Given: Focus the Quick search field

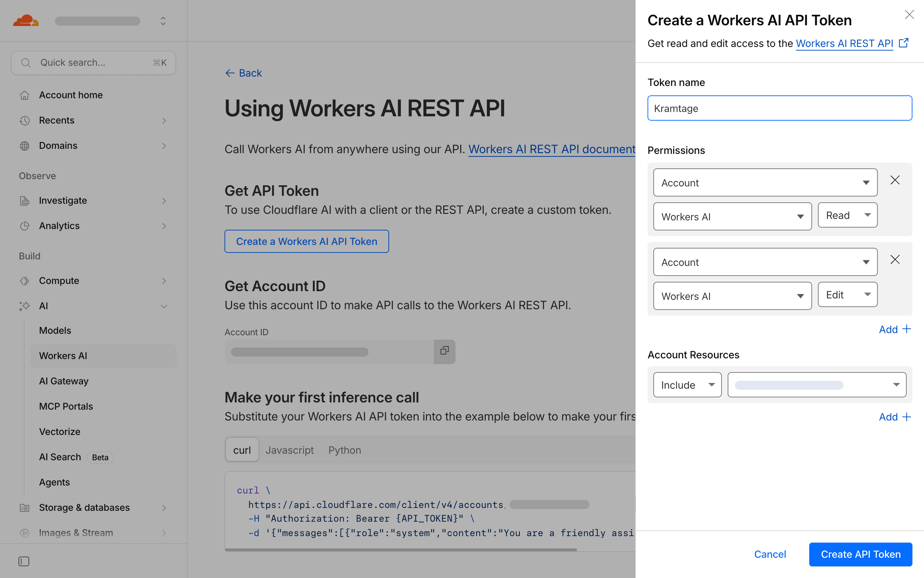Looking at the screenshot, I should pos(93,63).
